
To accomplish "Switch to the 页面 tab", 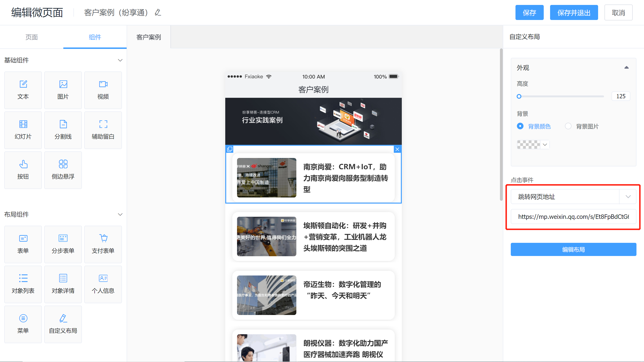I will tap(32, 37).
